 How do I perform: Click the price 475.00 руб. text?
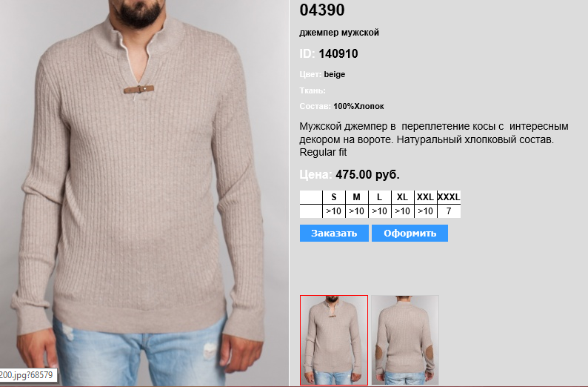(x=367, y=174)
